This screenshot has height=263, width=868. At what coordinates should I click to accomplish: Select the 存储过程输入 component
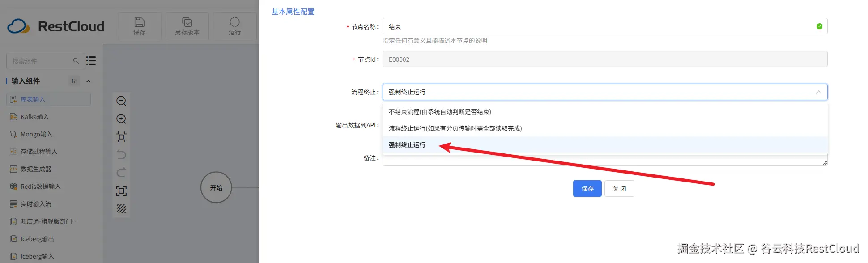click(49, 152)
